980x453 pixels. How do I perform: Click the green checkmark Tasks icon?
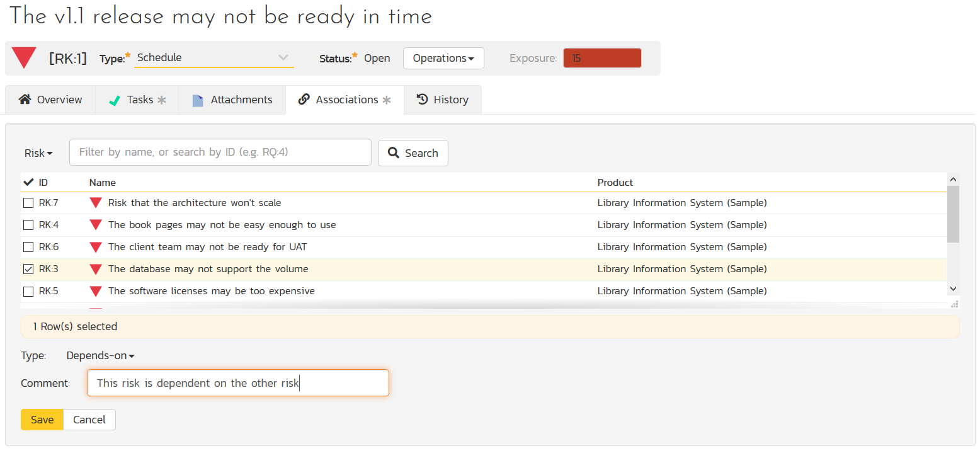(x=115, y=100)
